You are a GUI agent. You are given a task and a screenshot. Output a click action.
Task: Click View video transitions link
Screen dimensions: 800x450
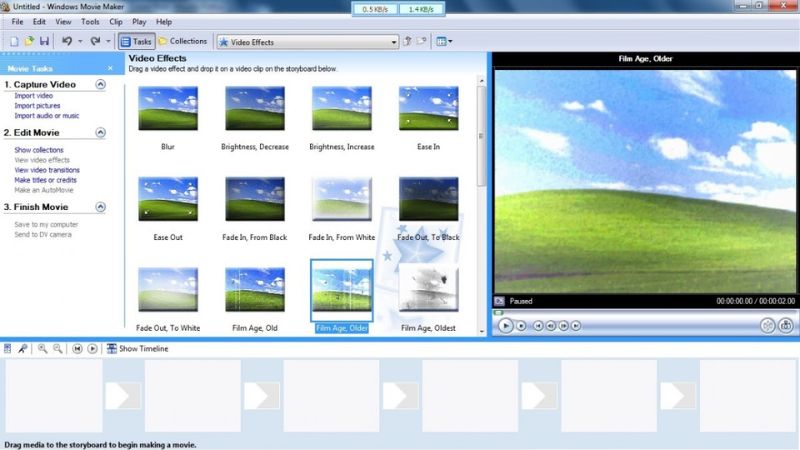click(x=47, y=170)
